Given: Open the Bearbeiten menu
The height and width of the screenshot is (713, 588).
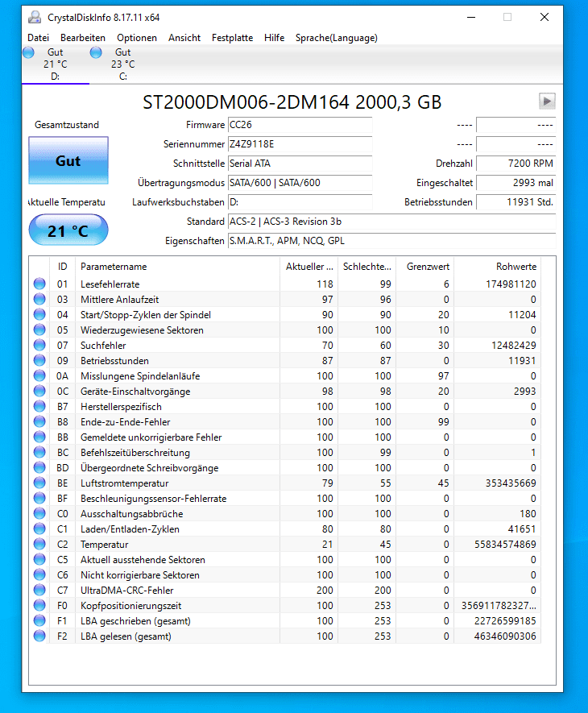Looking at the screenshot, I should pyautogui.click(x=83, y=38).
